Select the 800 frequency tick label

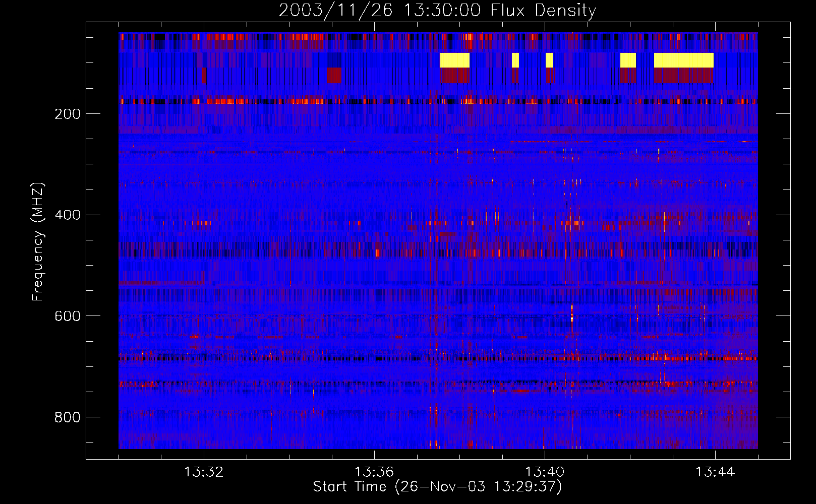(x=68, y=417)
